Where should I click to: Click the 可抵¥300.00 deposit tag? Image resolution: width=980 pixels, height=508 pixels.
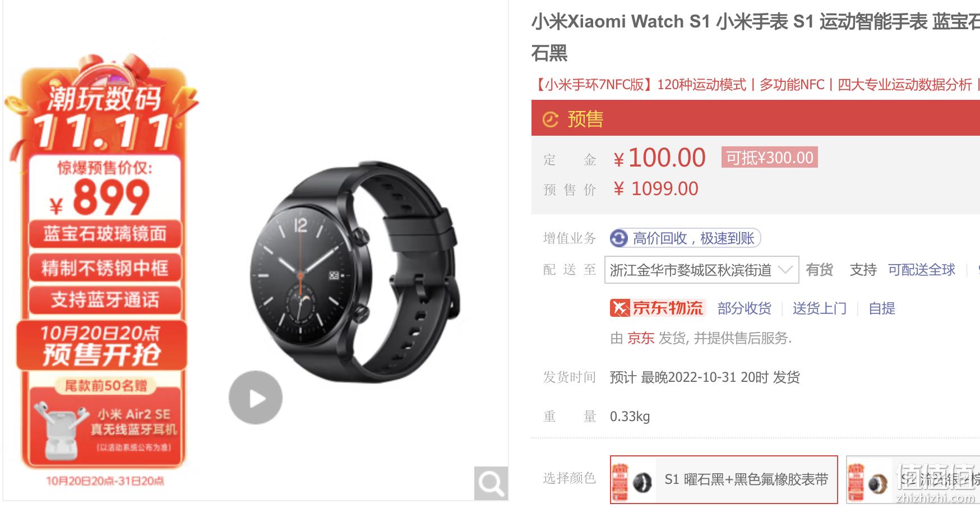click(769, 158)
